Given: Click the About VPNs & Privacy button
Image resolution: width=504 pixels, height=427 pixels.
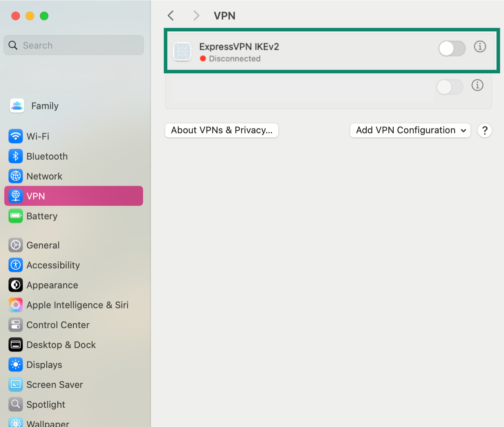Looking at the screenshot, I should [x=221, y=130].
